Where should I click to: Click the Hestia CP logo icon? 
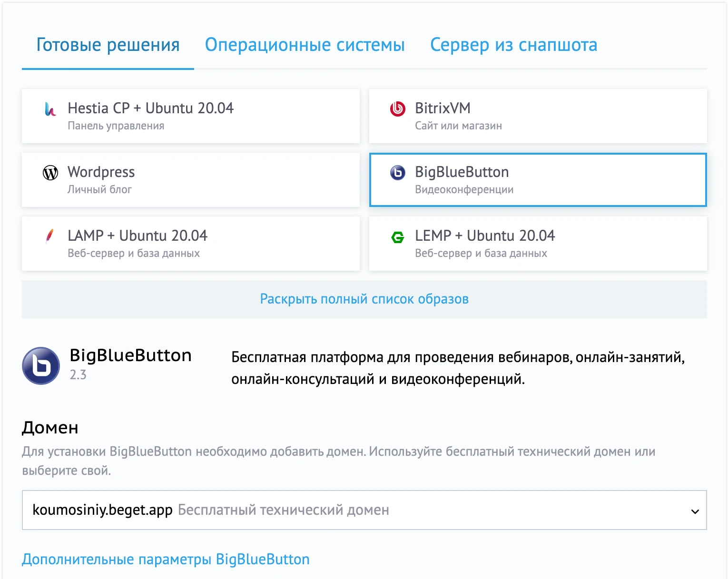pyautogui.click(x=49, y=109)
